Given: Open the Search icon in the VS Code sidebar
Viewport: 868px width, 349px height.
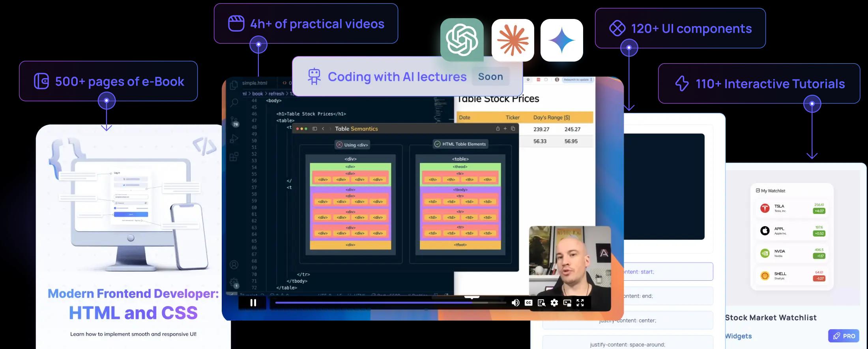Looking at the screenshot, I should [x=234, y=103].
